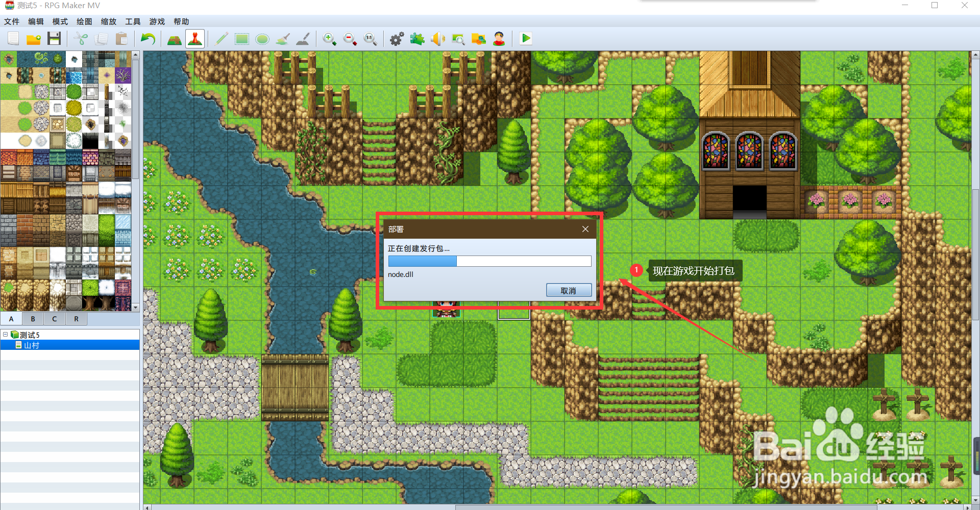Switch to Event mode icon

[x=195, y=39]
